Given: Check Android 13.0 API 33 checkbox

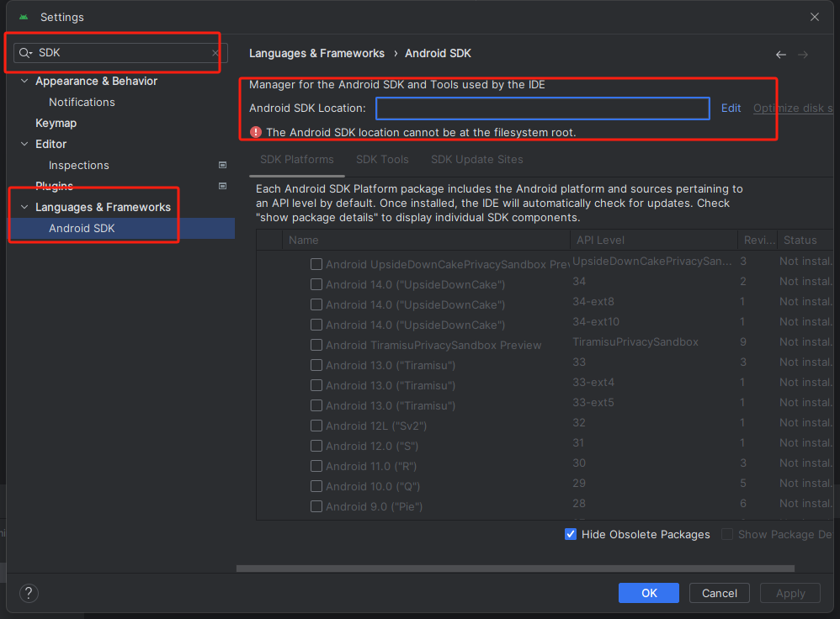Looking at the screenshot, I should click(x=316, y=365).
